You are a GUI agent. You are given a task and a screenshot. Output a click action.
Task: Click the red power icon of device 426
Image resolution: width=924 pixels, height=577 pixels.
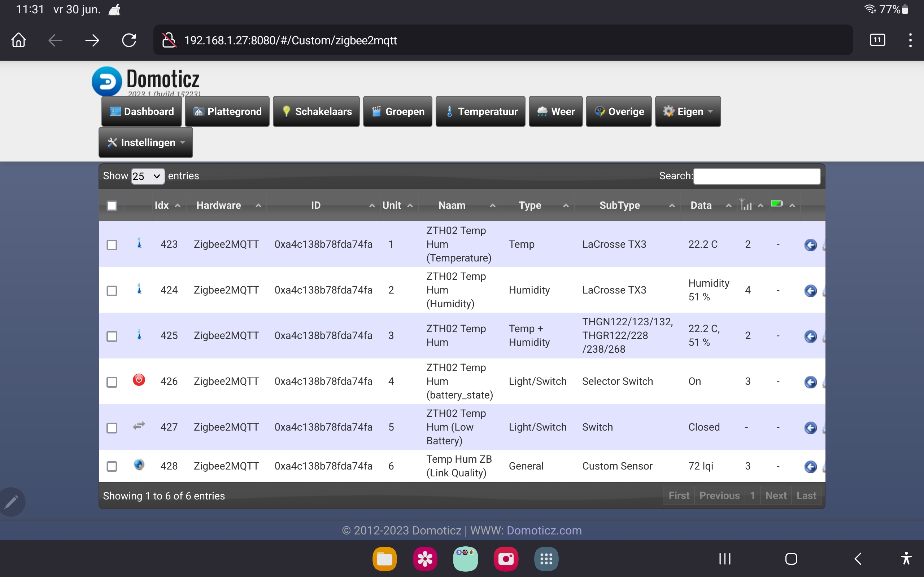(x=139, y=380)
